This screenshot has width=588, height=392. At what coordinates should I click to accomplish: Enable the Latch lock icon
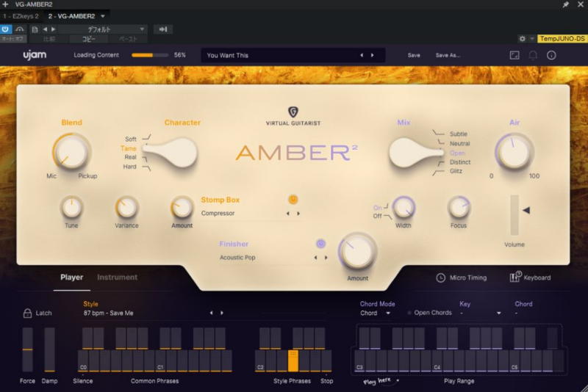click(x=28, y=313)
